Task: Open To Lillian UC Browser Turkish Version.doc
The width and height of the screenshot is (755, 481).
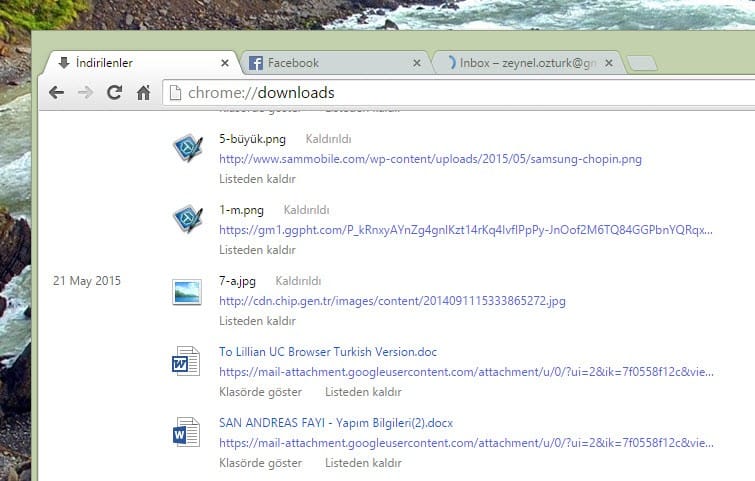Action: coord(328,352)
